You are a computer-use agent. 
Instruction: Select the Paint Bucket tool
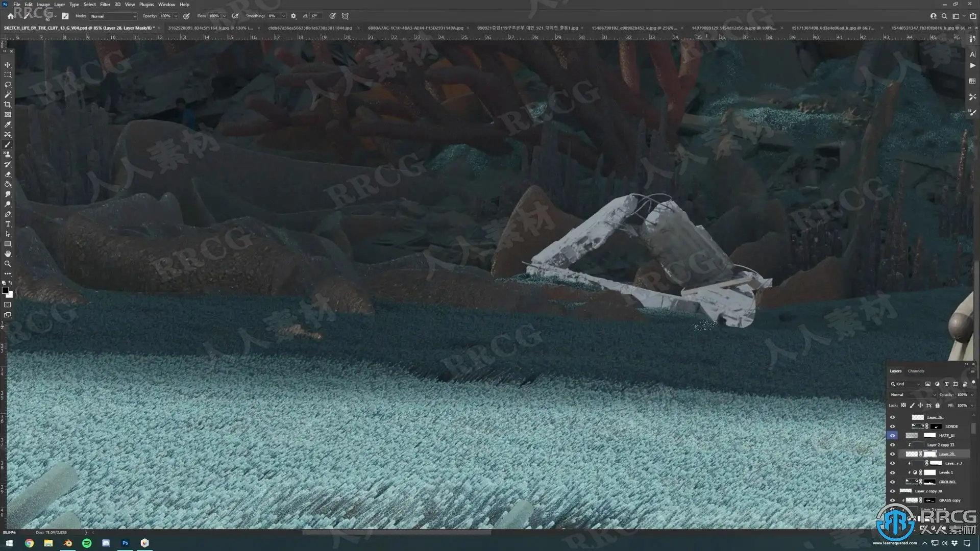click(x=8, y=184)
